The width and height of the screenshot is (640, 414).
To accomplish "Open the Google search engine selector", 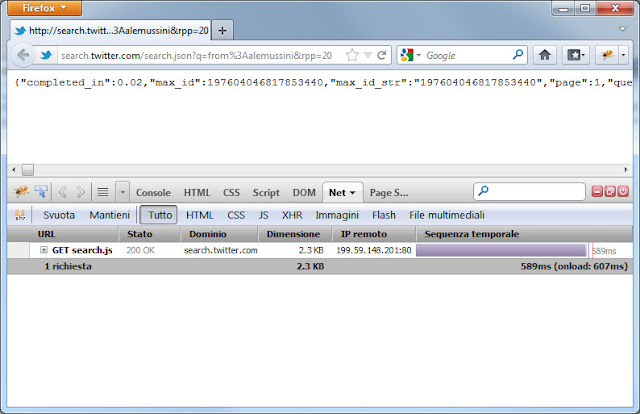I will coord(410,55).
